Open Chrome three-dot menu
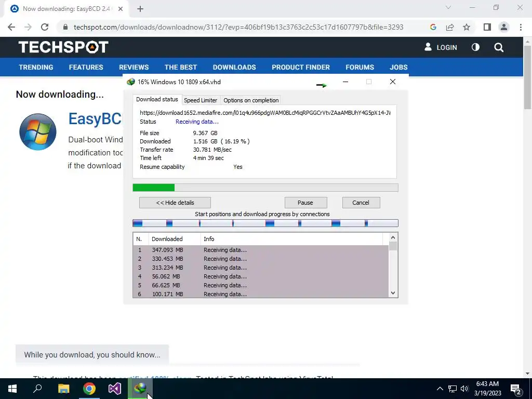The image size is (532, 399). (521, 27)
